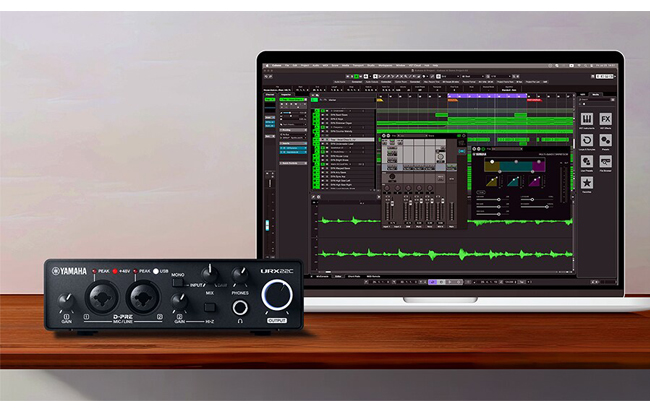Switch to the MIDI Remote lower zone tab
This screenshot has width=650, height=412.
pyautogui.click(x=373, y=276)
